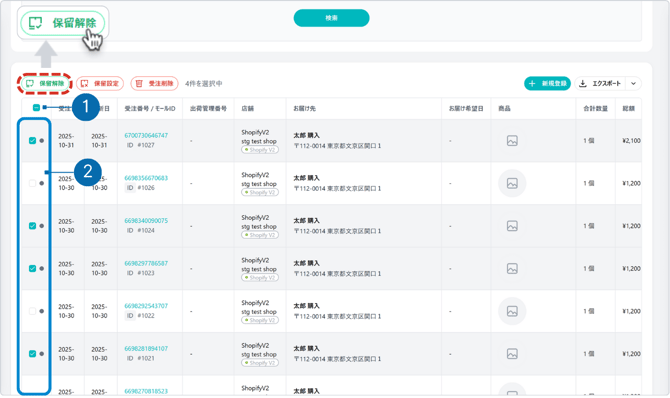Click Shopify V2 tag in order #1027 row
This screenshot has width=670, height=398.
point(260,150)
